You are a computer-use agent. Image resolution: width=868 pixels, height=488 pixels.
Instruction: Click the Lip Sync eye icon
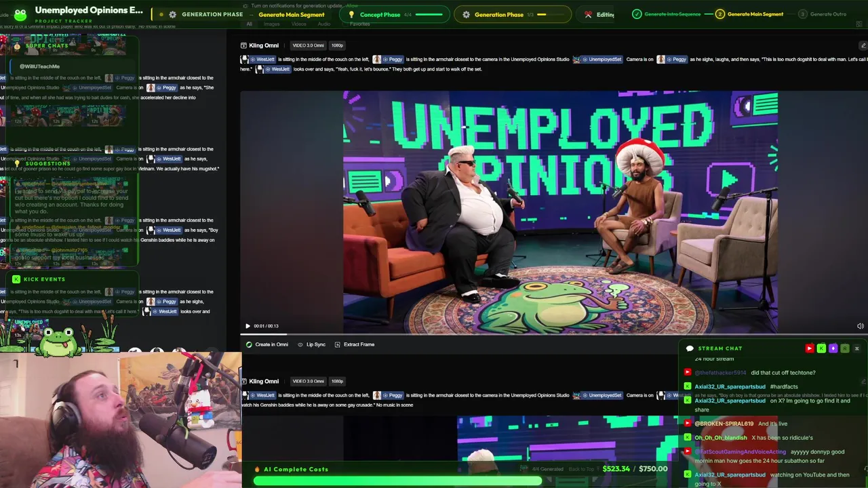pos(300,344)
